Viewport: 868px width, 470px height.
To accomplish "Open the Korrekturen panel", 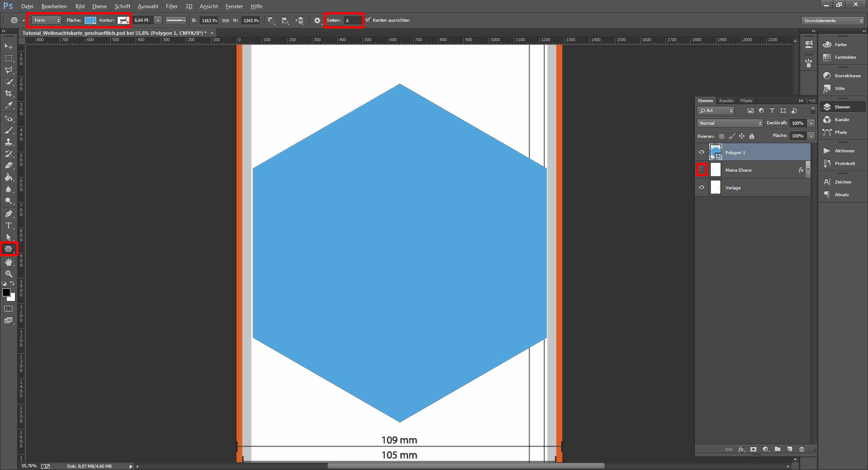I will [x=842, y=76].
